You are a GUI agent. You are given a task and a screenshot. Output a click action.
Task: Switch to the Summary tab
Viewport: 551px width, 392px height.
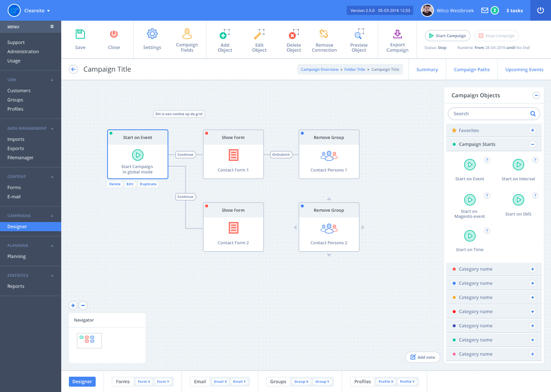pos(427,70)
